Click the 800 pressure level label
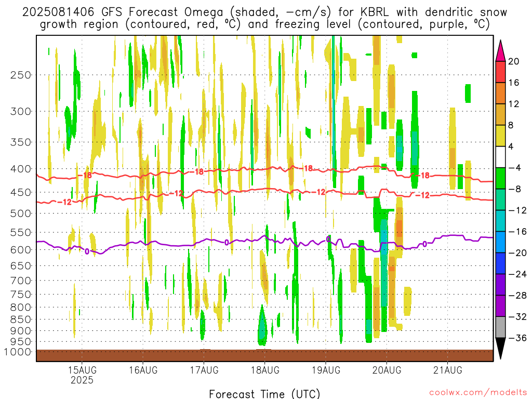 [21, 308]
